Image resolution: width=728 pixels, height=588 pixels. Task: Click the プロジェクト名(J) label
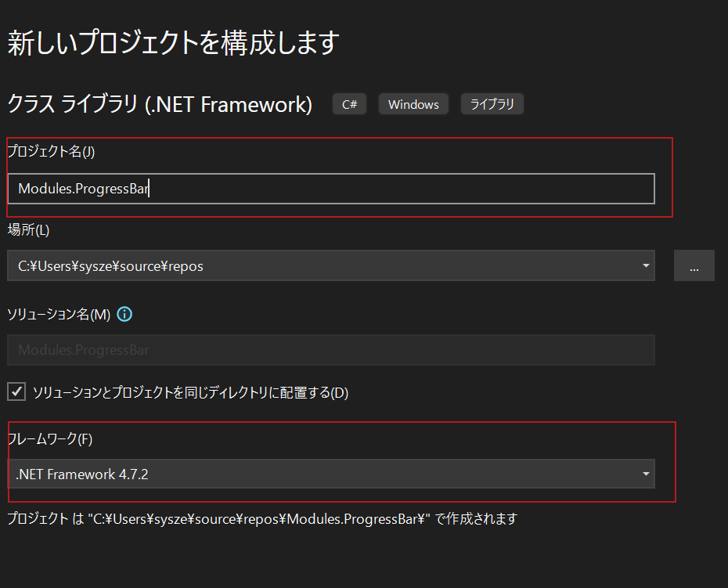pos(51,151)
